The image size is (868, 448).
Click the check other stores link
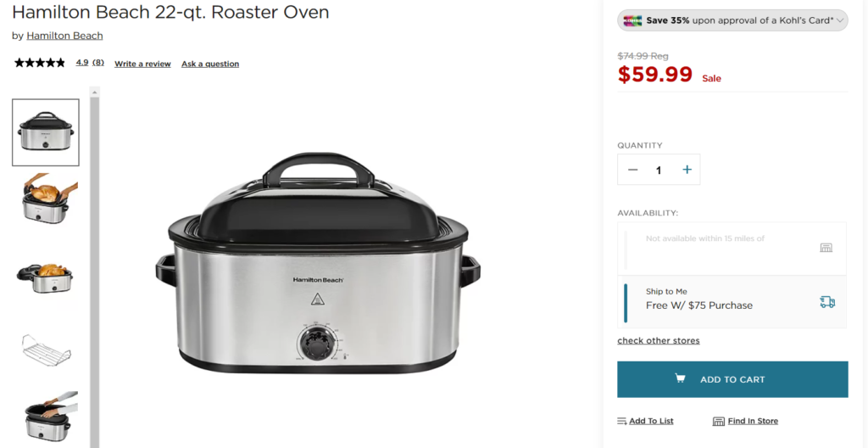(659, 340)
